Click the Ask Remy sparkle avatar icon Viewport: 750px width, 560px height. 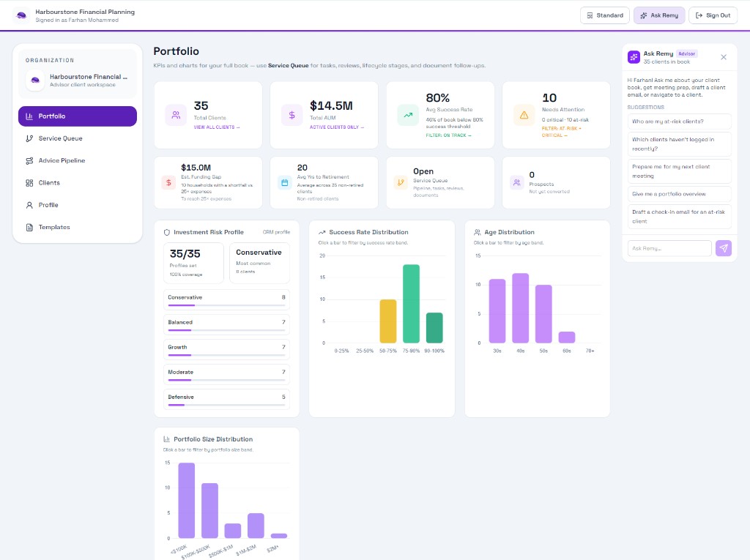[x=634, y=57]
